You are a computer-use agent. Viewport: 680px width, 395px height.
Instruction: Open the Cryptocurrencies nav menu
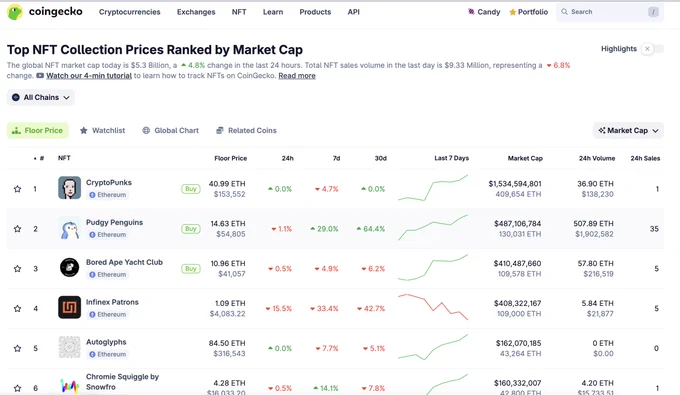pos(130,12)
